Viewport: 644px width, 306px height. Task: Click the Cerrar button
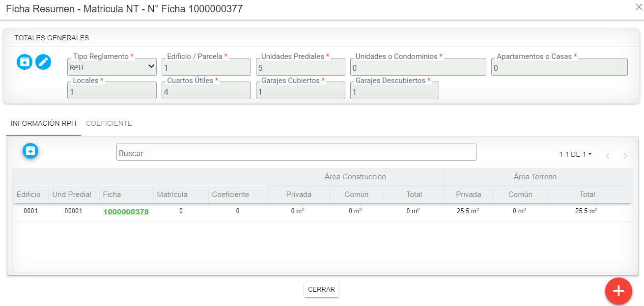[x=321, y=289]
